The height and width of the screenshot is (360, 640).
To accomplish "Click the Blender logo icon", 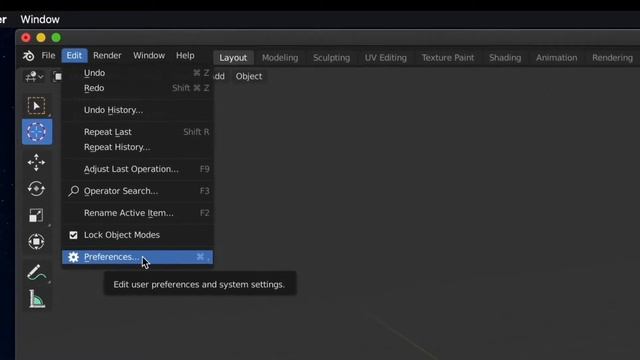I will 28,56.
